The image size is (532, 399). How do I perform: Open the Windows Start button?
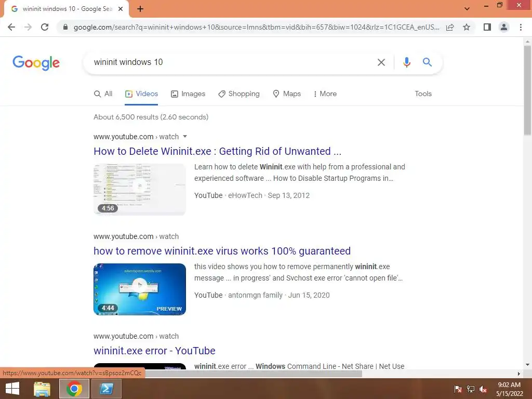(x=12, y=389)
